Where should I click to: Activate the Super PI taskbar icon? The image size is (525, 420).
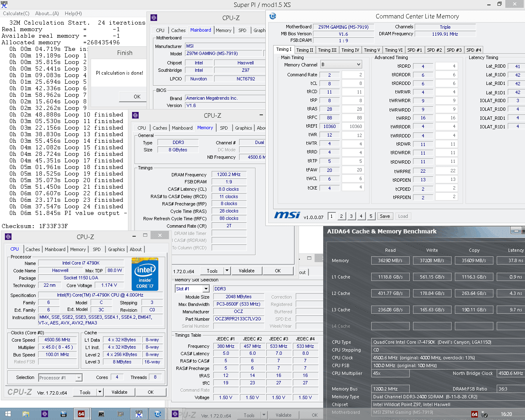[139, 414]
